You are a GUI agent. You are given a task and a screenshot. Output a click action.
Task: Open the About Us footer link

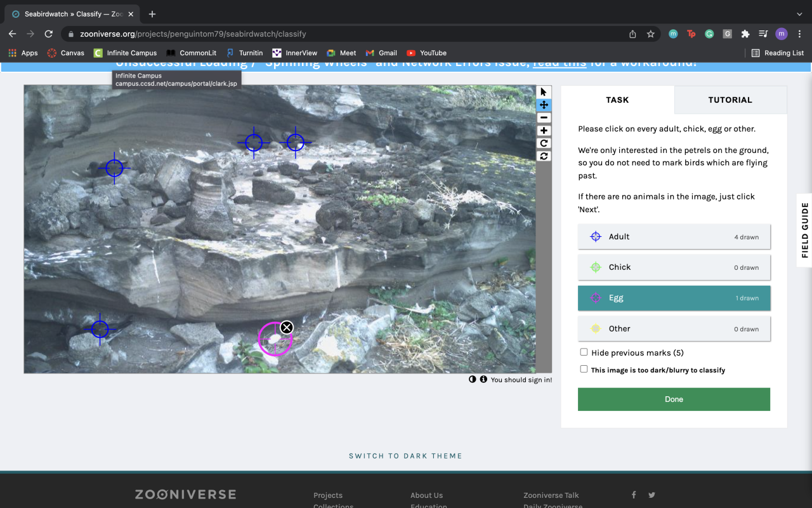click(426, 495)
